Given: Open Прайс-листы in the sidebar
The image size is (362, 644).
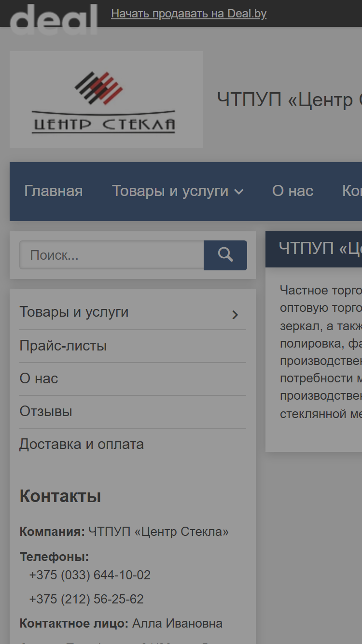Looking at the screenshot, I should 63,346.
